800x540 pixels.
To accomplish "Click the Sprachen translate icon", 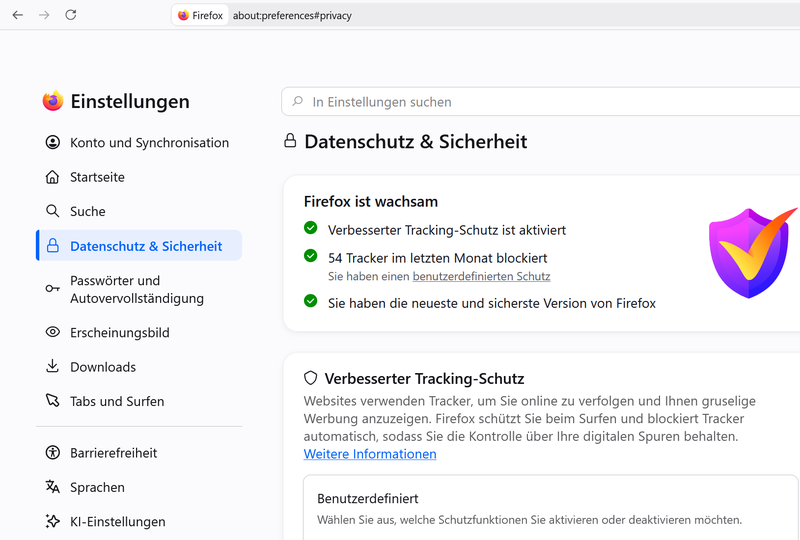I will point(53,487).
